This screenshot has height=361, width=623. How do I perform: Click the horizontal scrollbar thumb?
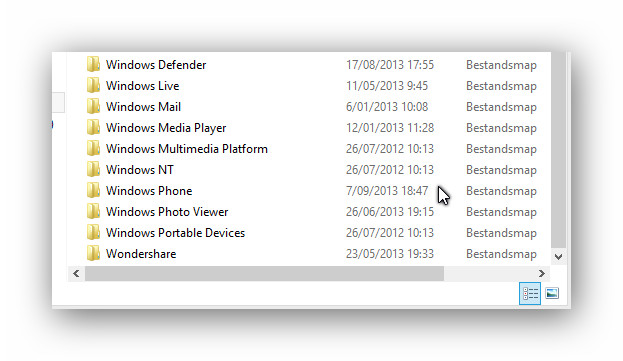tap(264, 273)
